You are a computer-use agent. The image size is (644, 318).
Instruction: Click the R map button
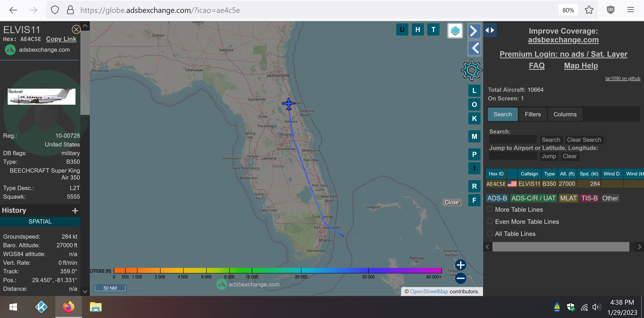(474, 186)
